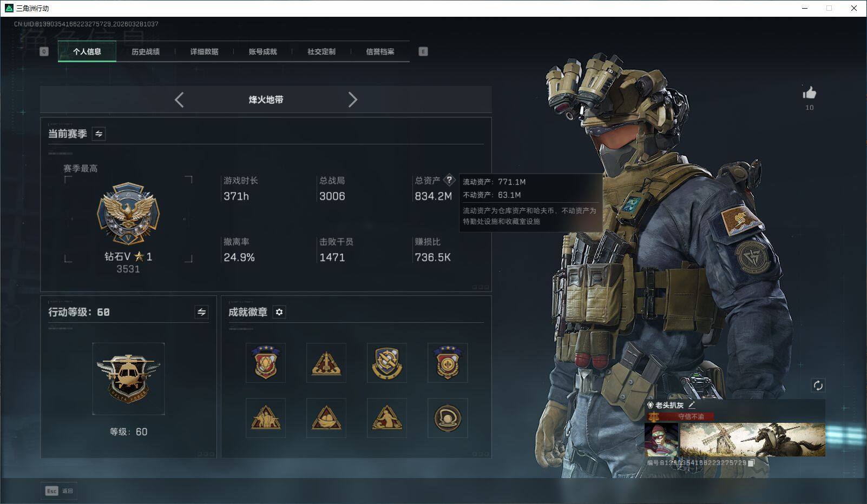
Task: Select the 个人信息 tab
Action: (x=87, y=51)
